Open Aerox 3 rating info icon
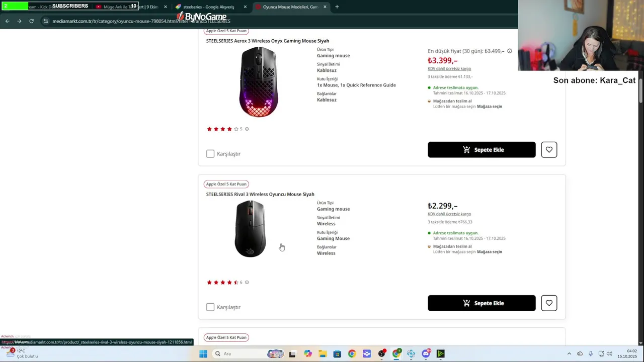Viewport: 644px width, 362px height. coord(247,129)
